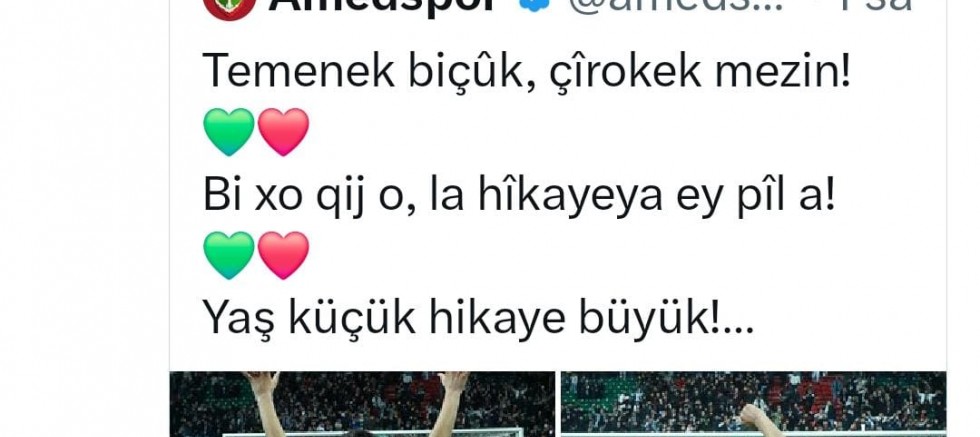This screenshot has height=437, width=980.
Task: Click the second red heart emoji
Action: 283,255
